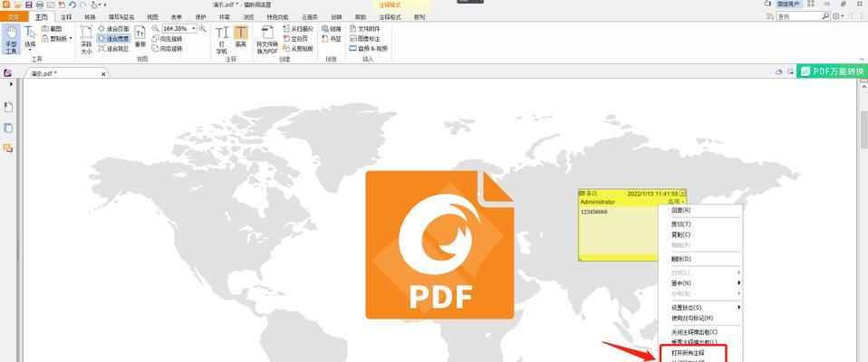Screen dimensions: 868x362
Task: Insert Image Annotation (图像标注)
Action: tap(365, 39)
